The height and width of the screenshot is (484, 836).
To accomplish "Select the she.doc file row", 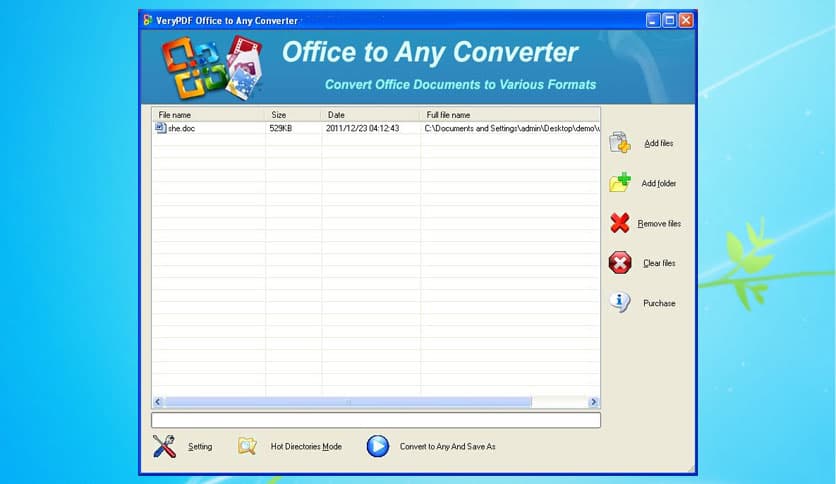I will 376,128.
